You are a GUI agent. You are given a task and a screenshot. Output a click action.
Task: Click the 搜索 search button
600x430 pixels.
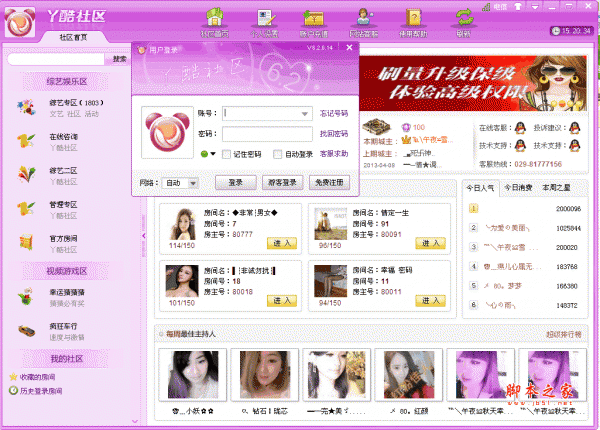pyautogui.click(x=119, y=59)
